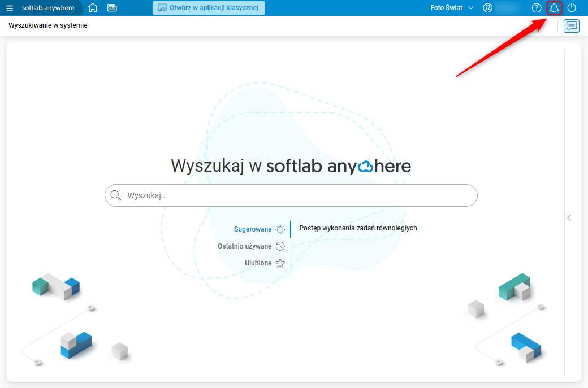Click the Wyszukaj search input field
588x388 pixels.
(x=291, y=195)
